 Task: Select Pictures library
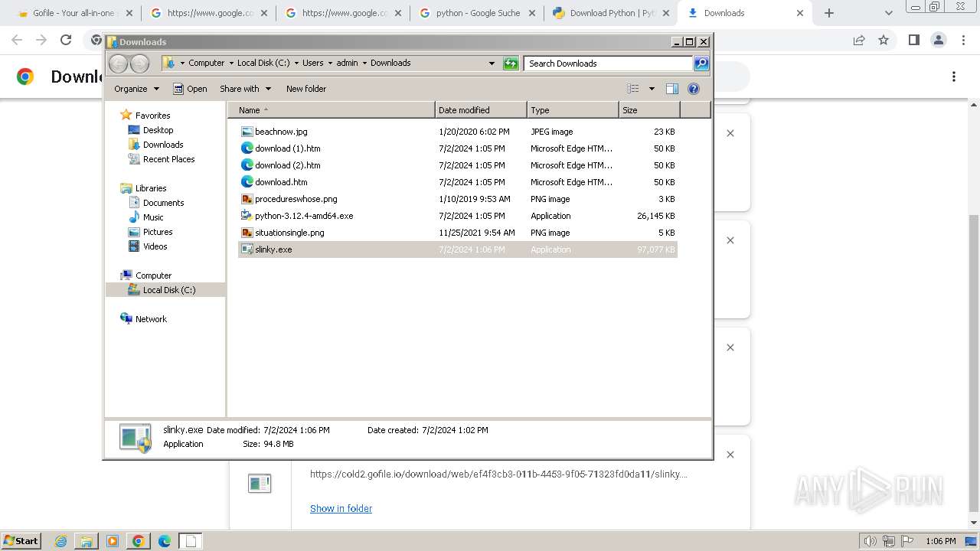pyautogui.click(x=158, y=232)
